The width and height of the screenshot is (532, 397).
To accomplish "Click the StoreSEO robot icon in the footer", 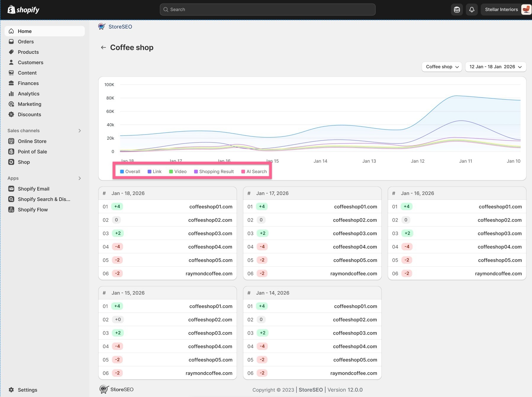I will coord(104,389).
